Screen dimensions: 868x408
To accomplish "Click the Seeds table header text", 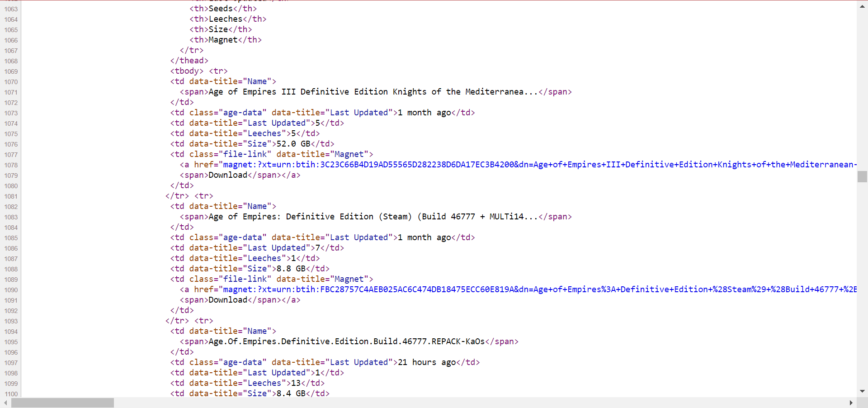I will coord(221,9).
